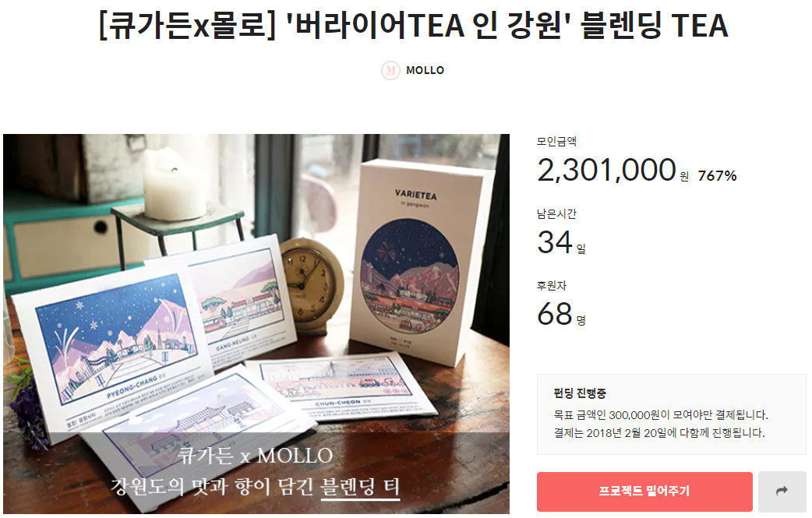Click the project title heading
This screenshot has height=518, width=812.
tap(413, 26)
